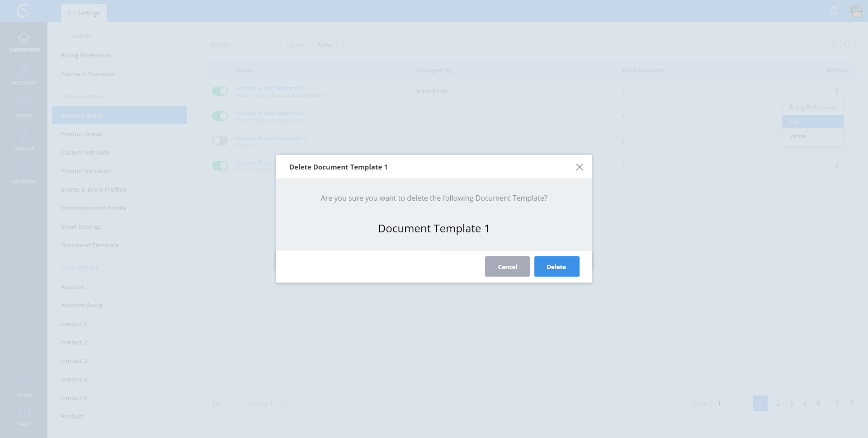Select Document Template in the settings menu
The height and width of the screenshot is (438, 868).
90,245
